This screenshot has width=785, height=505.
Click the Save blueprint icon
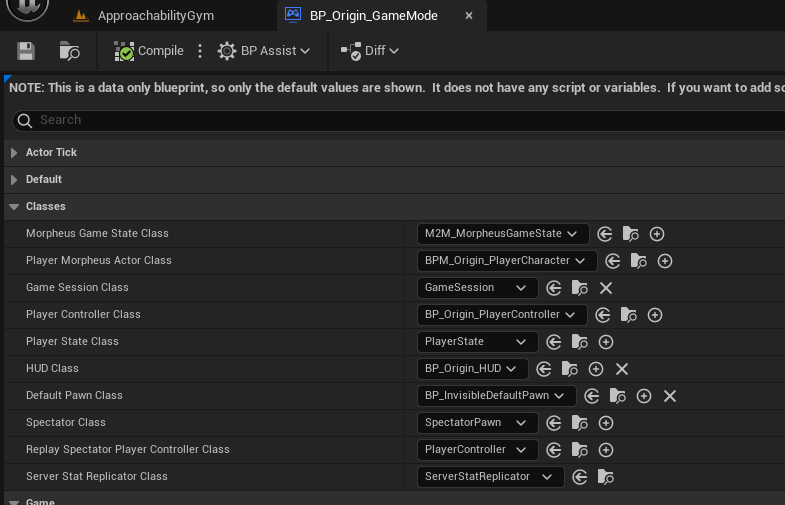click(26, 51)
